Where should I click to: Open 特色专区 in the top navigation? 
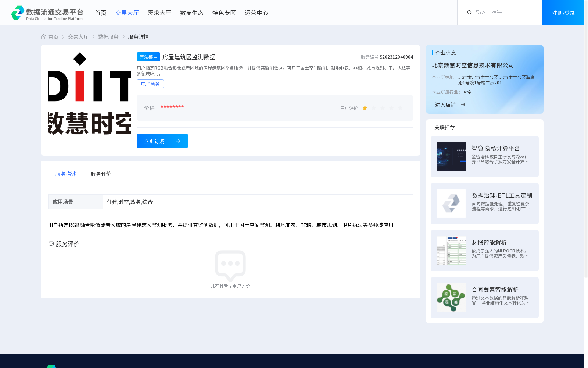pos(224,13)
